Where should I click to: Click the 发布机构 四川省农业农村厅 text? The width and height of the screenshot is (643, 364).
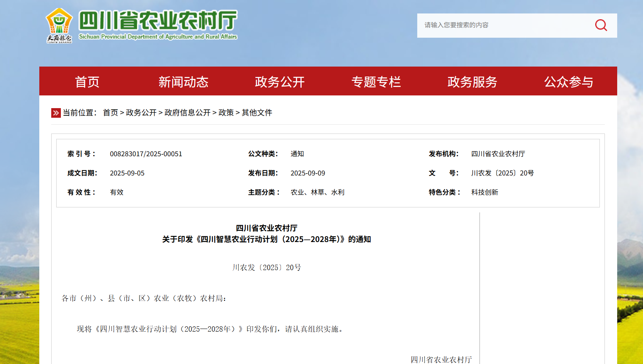pos(499,154)
